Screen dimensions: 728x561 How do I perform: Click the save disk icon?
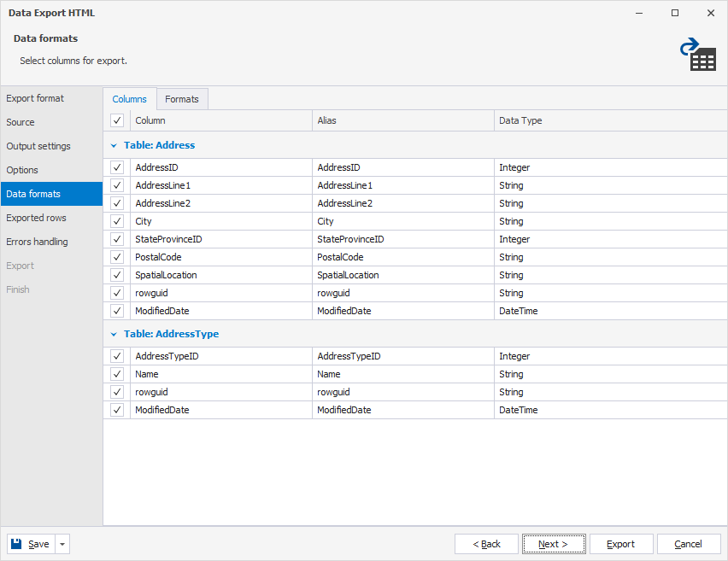pyautogui.click(x=16, y=543)
